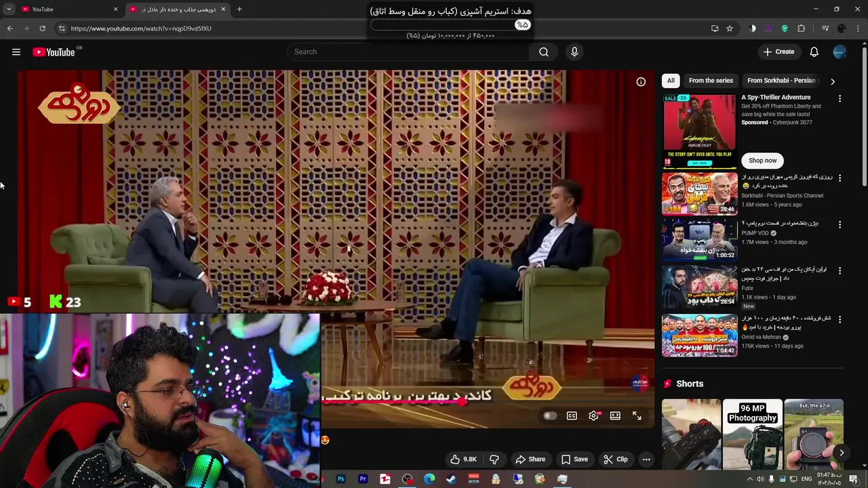The width and height of the screenshot is (868, 488).
Task: Open the YouTube notifications bell
Action: [814, 52]
